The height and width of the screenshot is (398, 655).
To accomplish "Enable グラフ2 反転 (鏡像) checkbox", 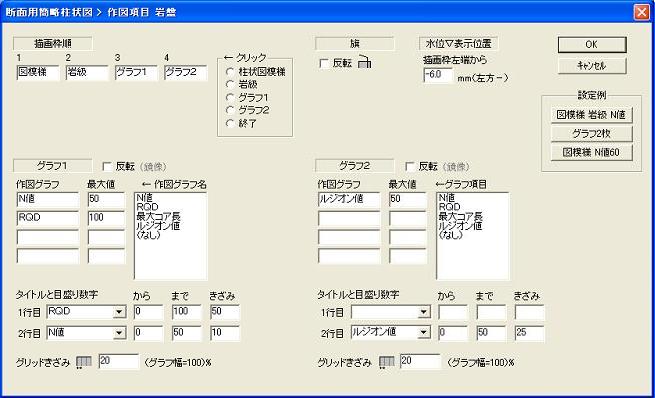I will [x=410, y=167].
